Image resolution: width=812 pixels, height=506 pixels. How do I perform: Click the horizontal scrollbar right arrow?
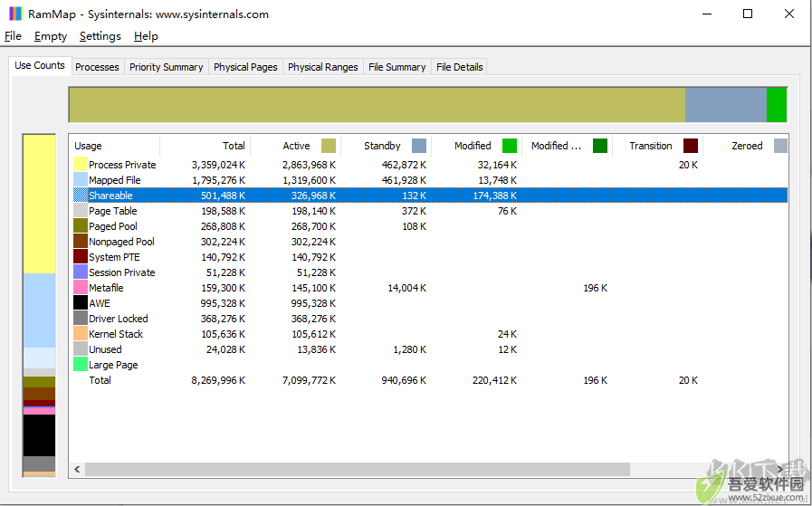[x=780, y=469]
